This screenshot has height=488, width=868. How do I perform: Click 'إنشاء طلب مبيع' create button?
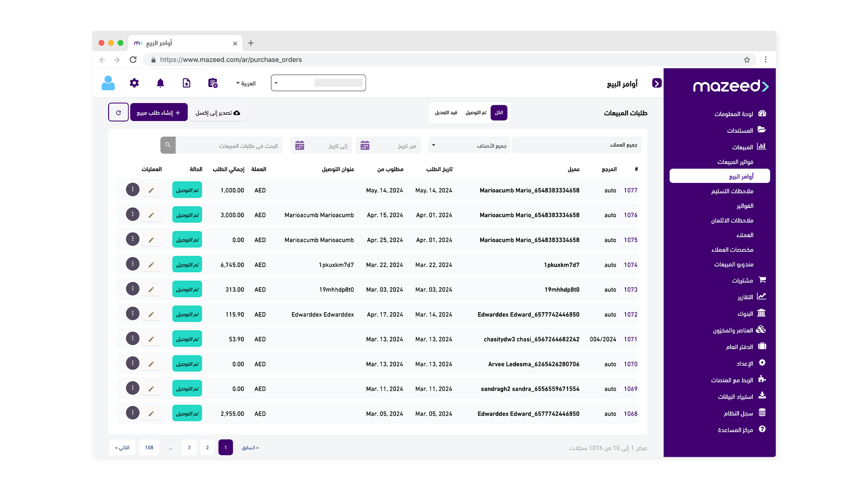[159, 113]
